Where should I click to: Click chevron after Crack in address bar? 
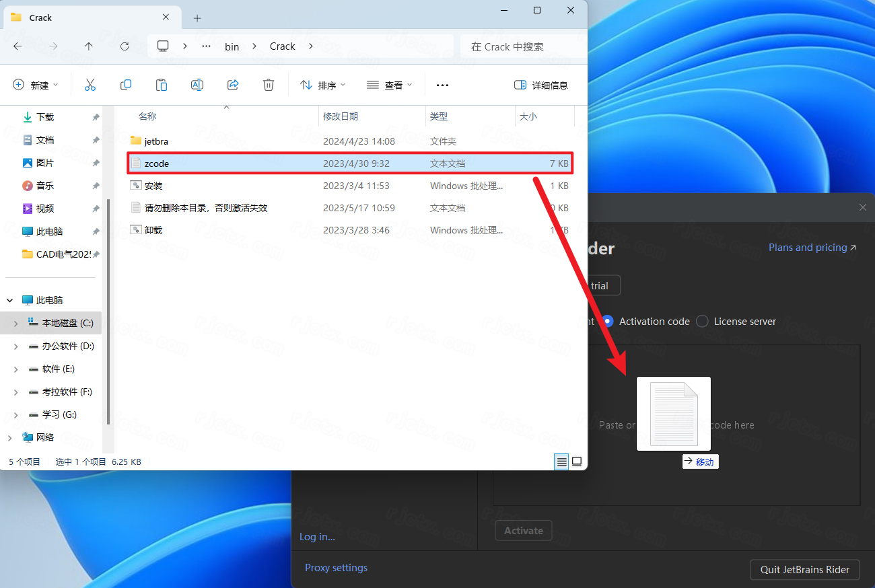point(311,46)
